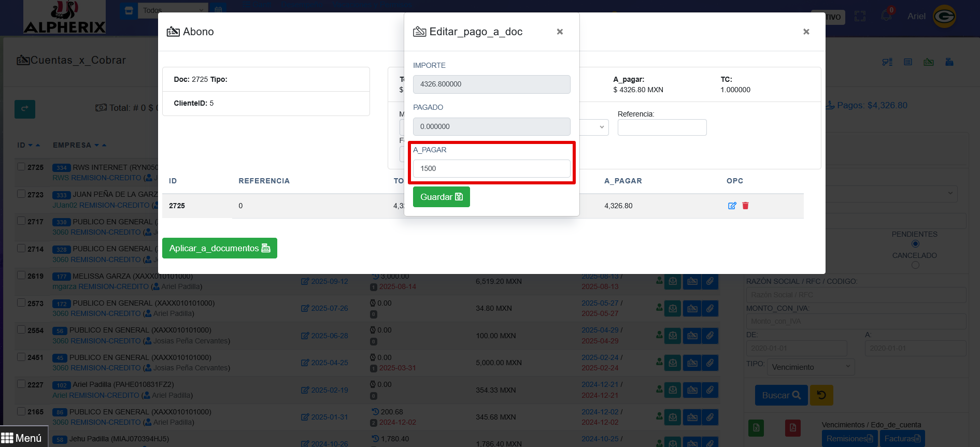Viewport: 980px width, 447px height.
Task: Click the Guardar button
Action: 441,197
